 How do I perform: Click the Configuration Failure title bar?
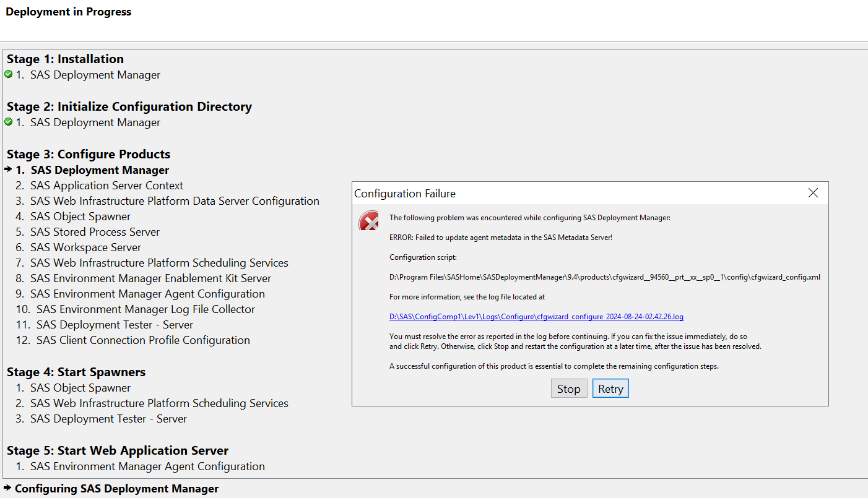557,193
